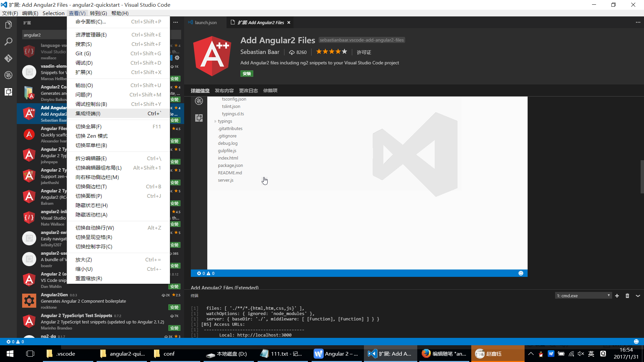This screenshot has height=362, width=644.
Task: Open Angular2Gen extension list item
Action: [101, 301]
